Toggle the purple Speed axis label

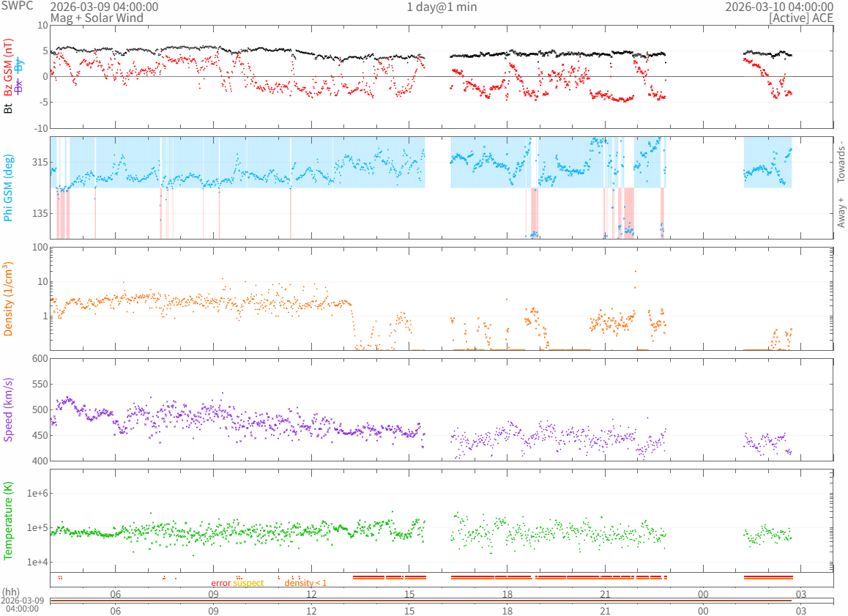click(8, 409)
